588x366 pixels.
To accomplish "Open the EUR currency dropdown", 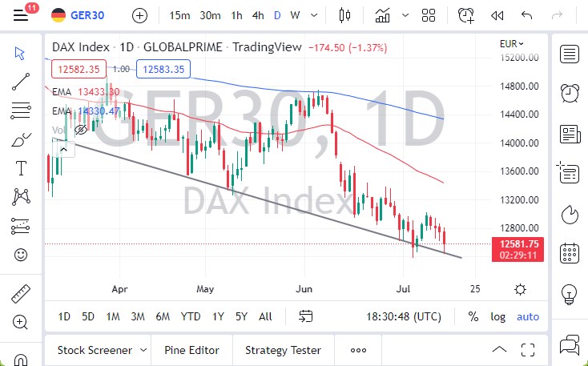I will pyautogui.click(x=511, y=43).
